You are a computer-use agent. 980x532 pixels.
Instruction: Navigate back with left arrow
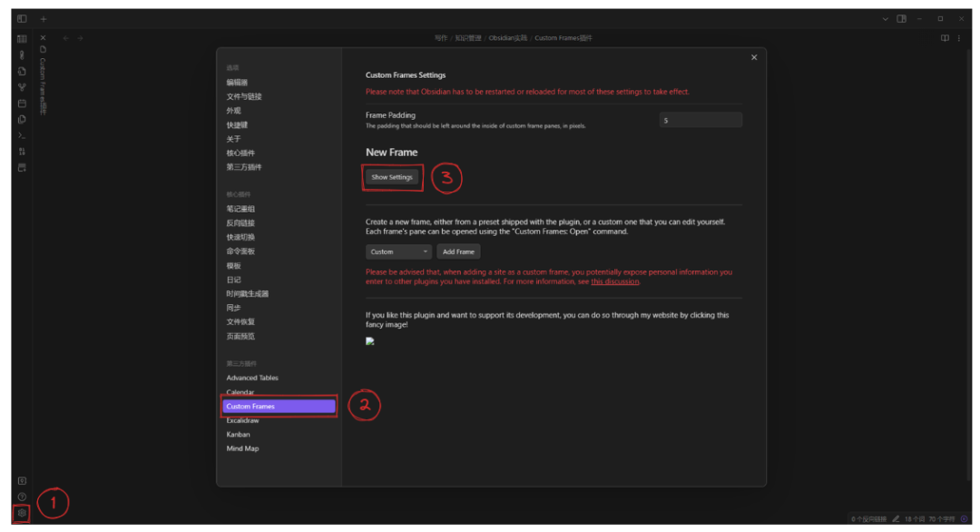click(65, 38)
